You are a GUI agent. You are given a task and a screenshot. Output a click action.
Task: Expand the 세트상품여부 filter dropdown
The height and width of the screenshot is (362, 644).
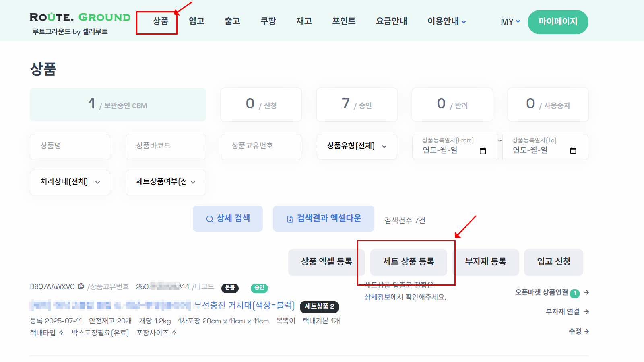[165, 182]
